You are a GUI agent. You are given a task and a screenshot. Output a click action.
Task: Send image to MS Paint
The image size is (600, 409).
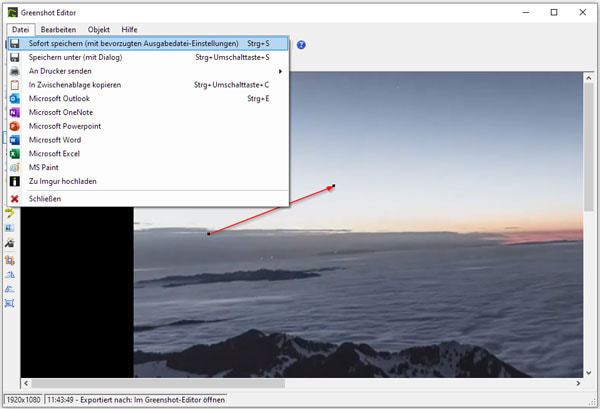[148, 168]
